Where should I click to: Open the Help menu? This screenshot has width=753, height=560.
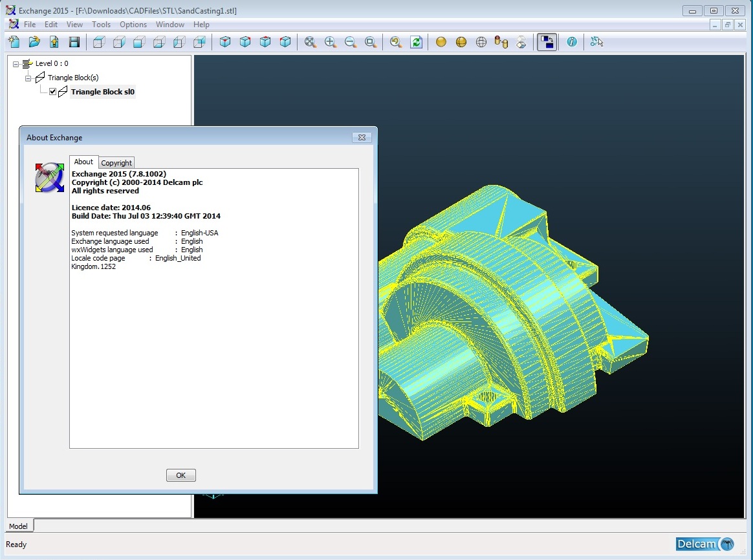coord(201,25)
